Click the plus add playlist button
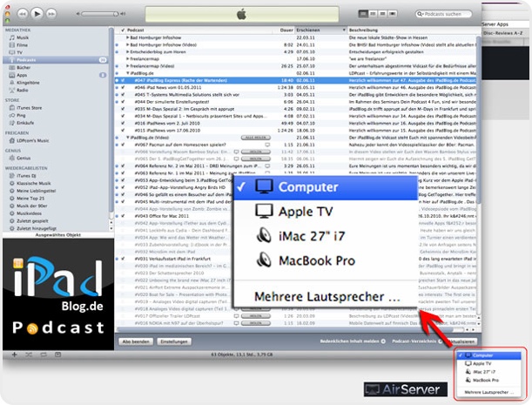The width and height of the screenshot is (532, 405). point(14,354)
